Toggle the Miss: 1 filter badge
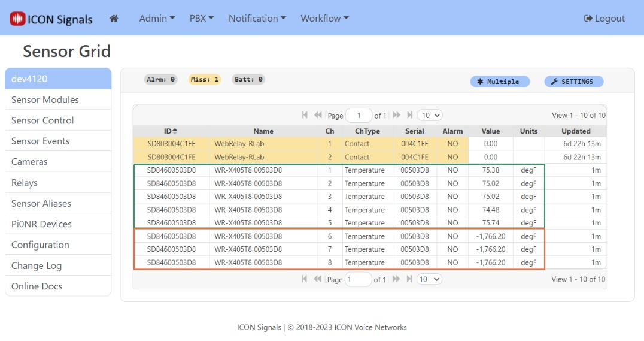The image size is (644, 341). 205,79
